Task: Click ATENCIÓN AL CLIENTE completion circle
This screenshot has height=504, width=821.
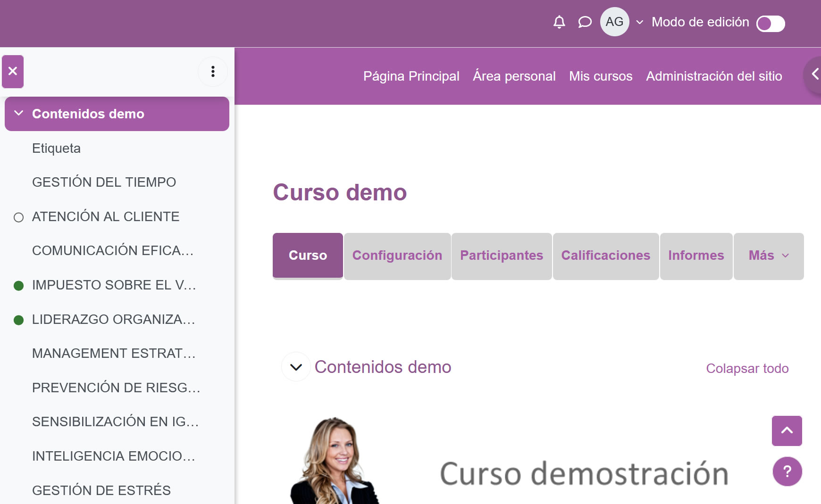Action: point(19,217)
